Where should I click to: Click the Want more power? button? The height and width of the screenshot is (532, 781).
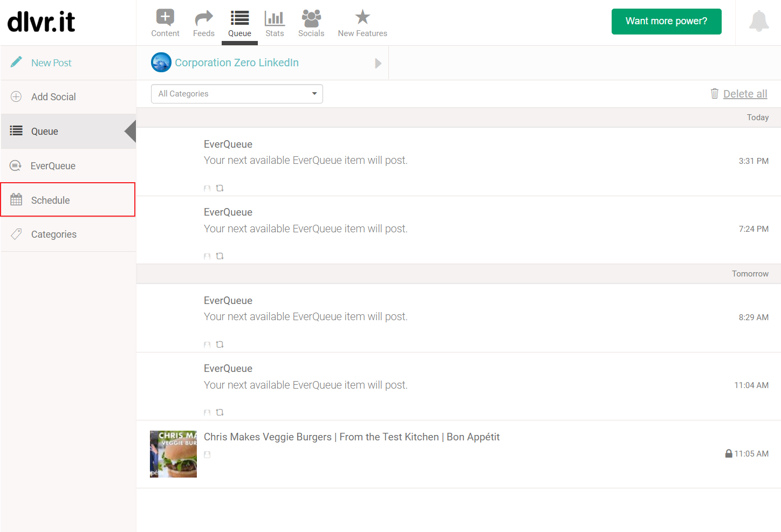666,22
